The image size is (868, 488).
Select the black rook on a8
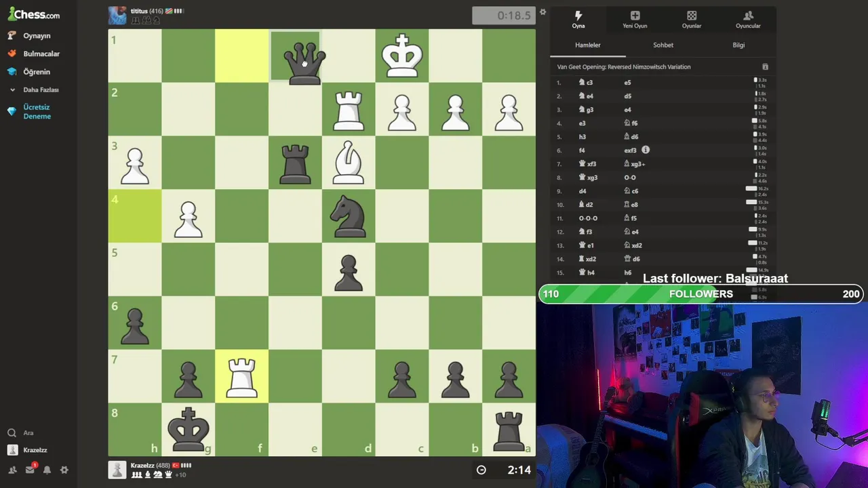click(x=509, y=430)
